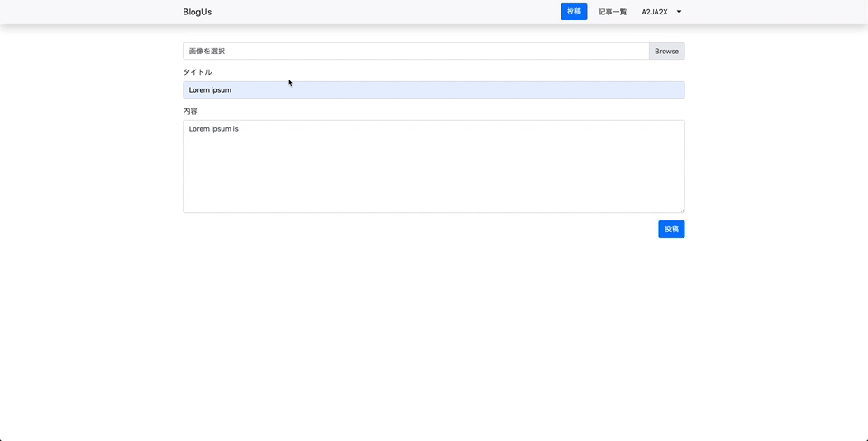868x441 pixels.
Task: Click the right edge of the content textarea
Action: (682, 167)
